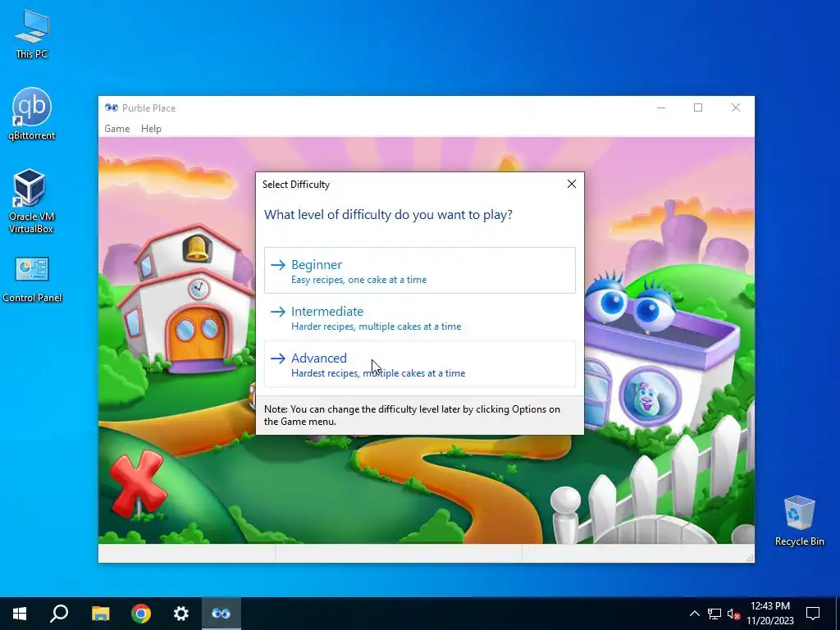
Task: Choose the Intermediate difficulty option
Action: point(419,317)
